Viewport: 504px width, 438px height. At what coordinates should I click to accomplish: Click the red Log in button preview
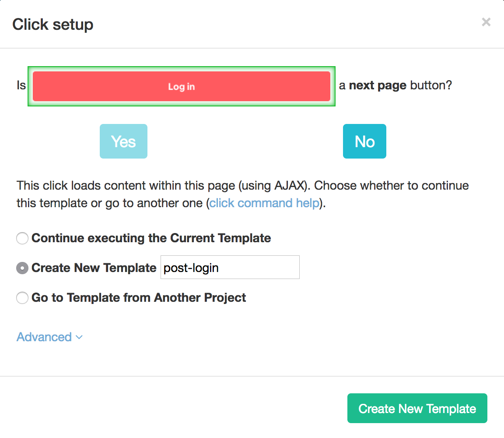pyautogui.click(x=181, y=87)
